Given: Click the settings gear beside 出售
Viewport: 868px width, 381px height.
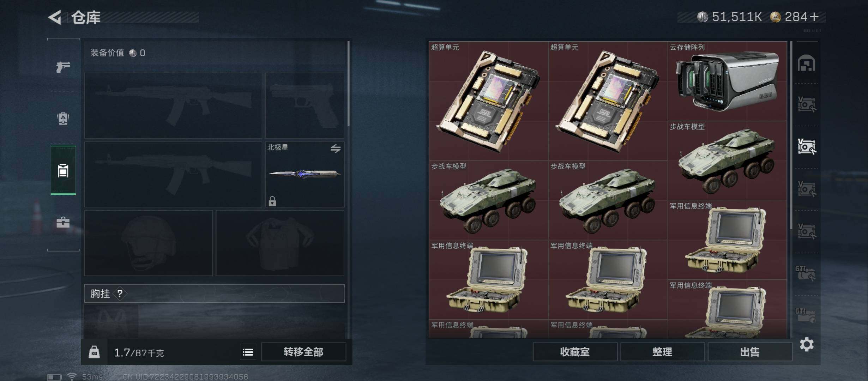Looking at the screenshot, I should click(807, 344).
